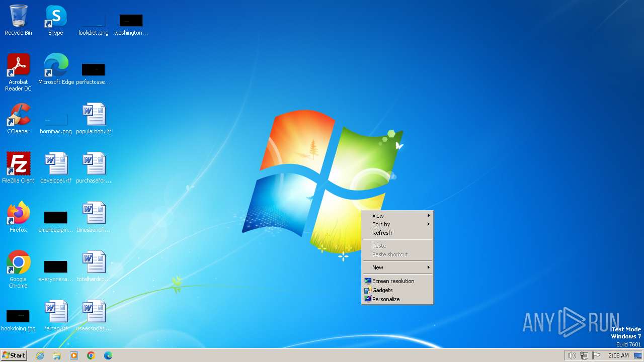The width and height of the screenshot is (644, 362).
Task: Launch Firefox from the desktop
Action: click(18, 217)
